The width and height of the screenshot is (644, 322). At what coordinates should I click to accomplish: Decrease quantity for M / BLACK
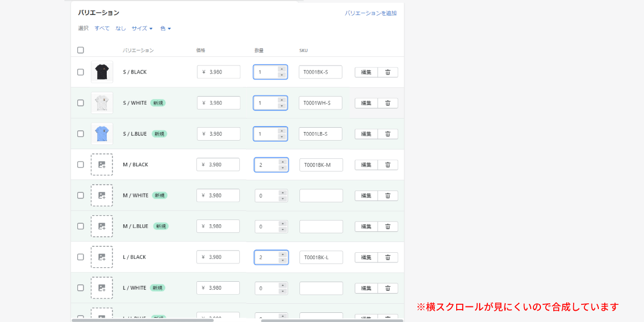pyautogui.click(x=283, y=168)
